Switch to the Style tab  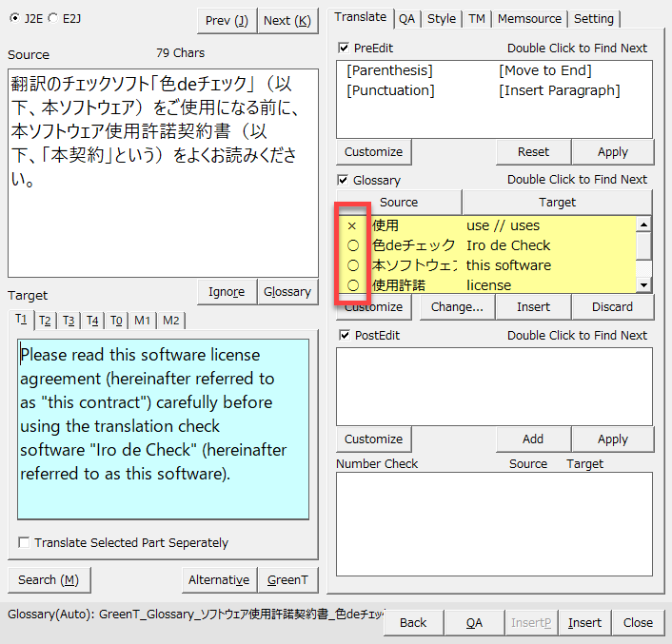(441, 18)
